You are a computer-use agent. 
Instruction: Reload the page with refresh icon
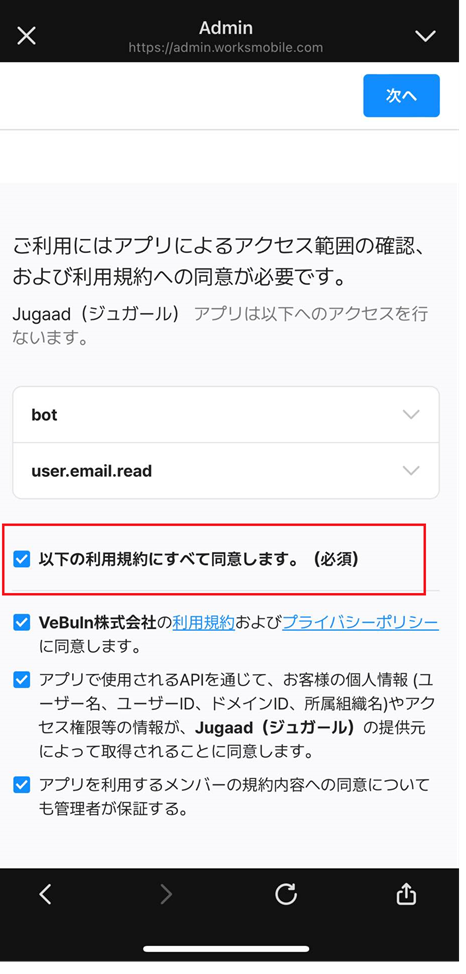(286, 893)
